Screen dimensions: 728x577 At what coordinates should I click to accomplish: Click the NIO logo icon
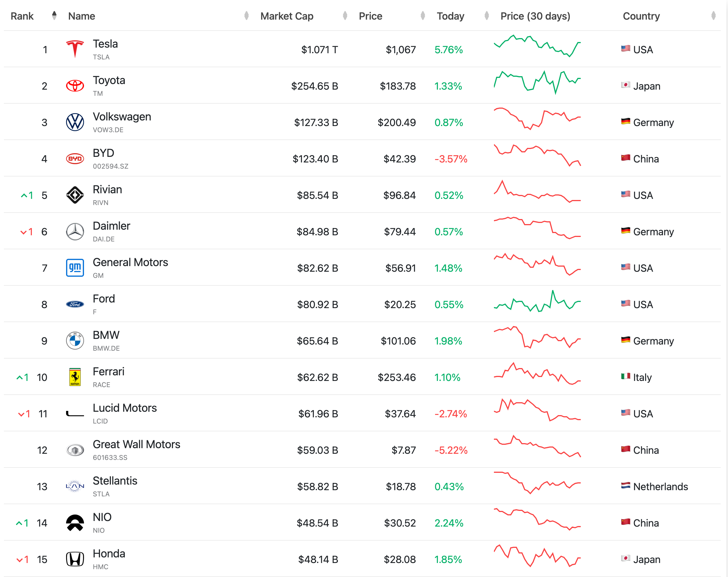pyautogui.click(x=75, y=523)
